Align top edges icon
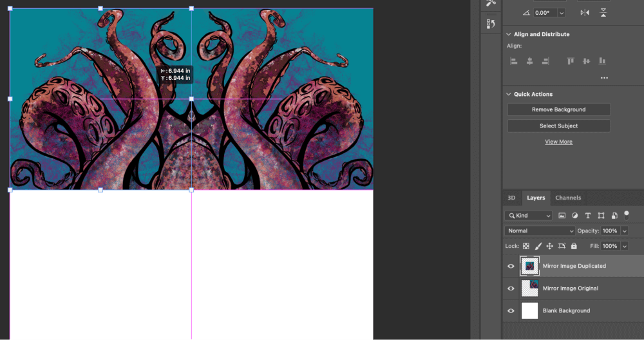This screenshot has height=340, width=644. 571,61
